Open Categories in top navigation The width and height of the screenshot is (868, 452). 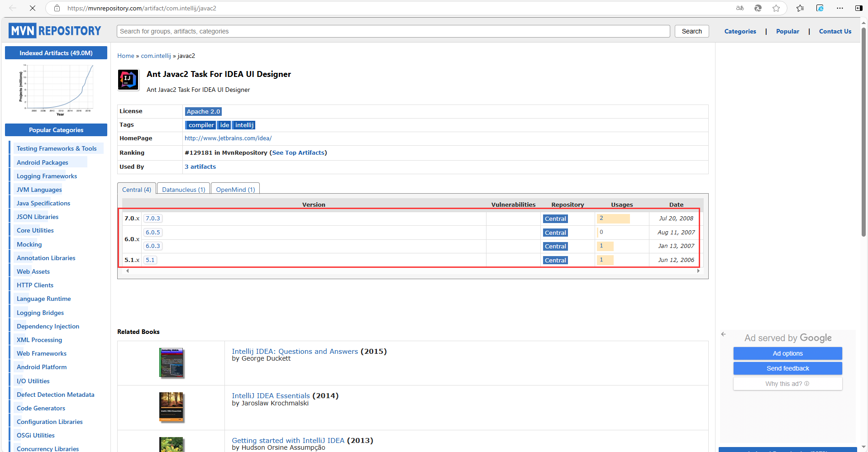point(740,31)
